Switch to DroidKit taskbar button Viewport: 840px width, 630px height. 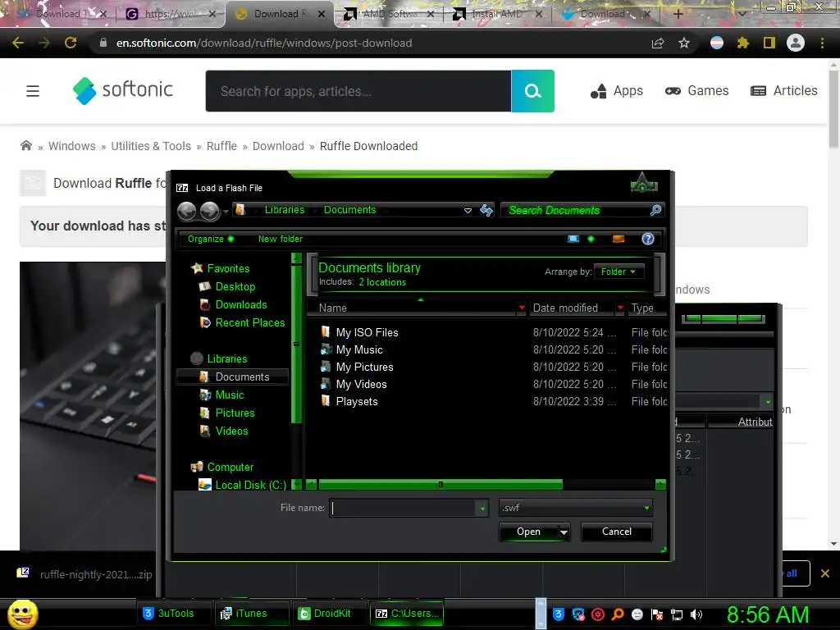pos(331,614)
